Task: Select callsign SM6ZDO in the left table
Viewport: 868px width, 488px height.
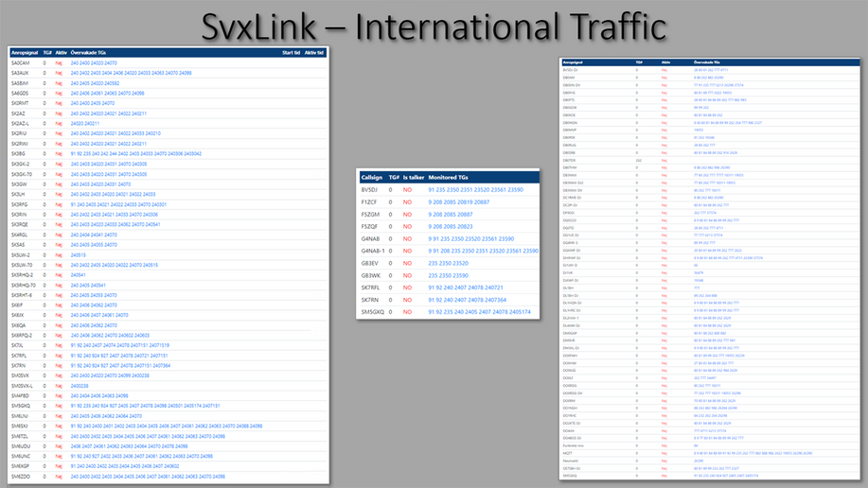Action: click(21, 477)
